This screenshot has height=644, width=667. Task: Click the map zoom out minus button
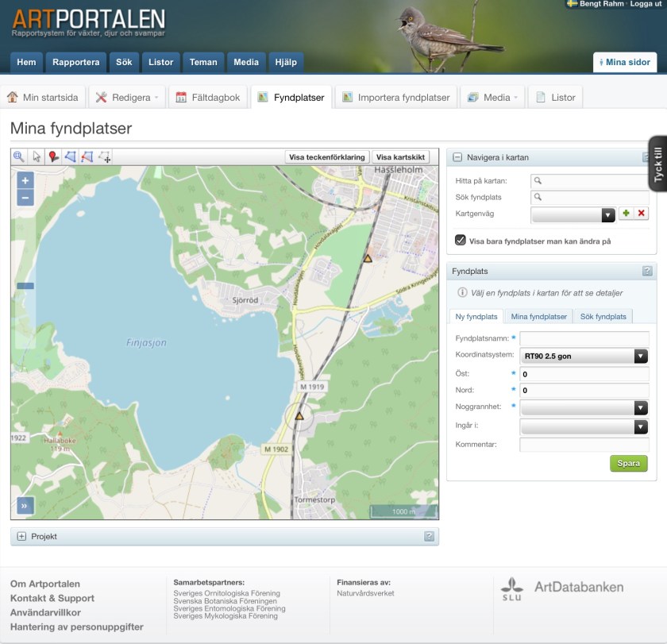(x=25, y=198)
